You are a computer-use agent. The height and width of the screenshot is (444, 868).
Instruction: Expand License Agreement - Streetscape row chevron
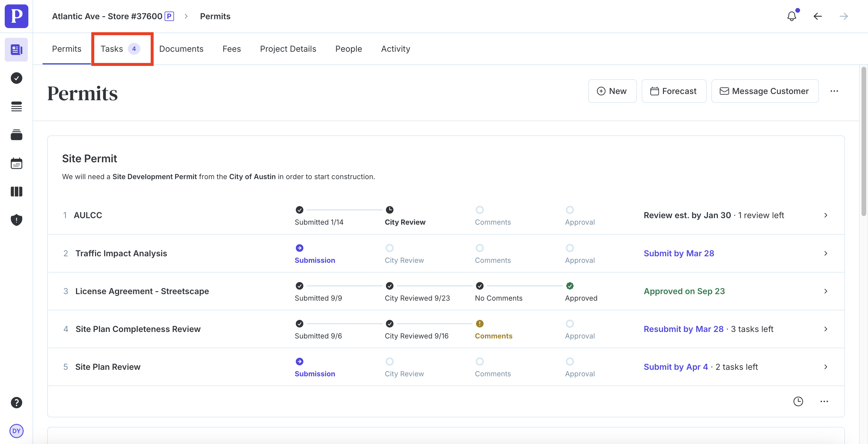point(825,291)
